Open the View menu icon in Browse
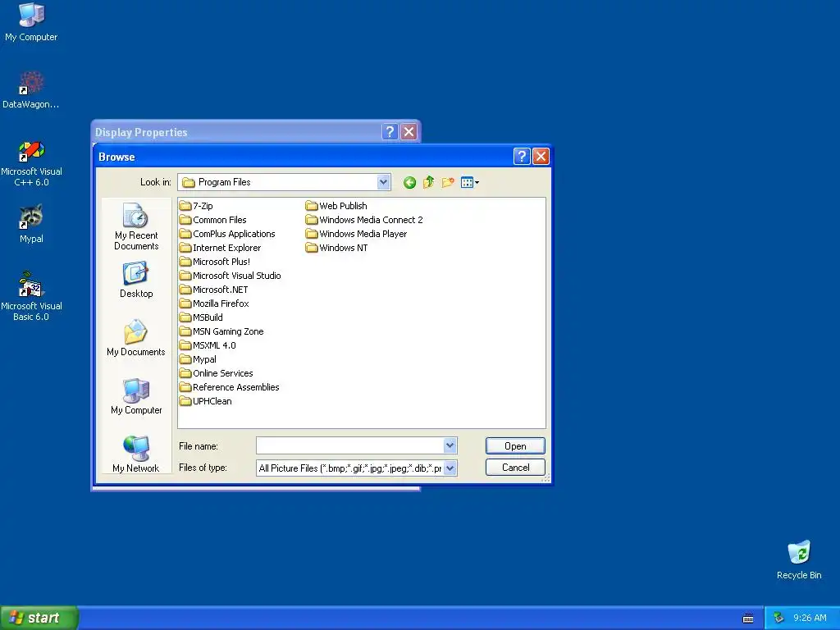840x630 pixels. pyautogui.click(x=470, y=183)
